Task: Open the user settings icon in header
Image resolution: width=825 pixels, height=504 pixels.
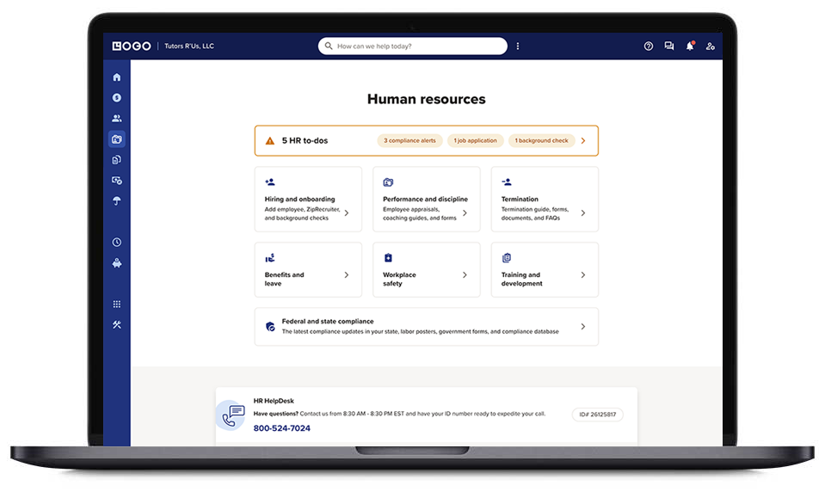Action: pos(710,46)
